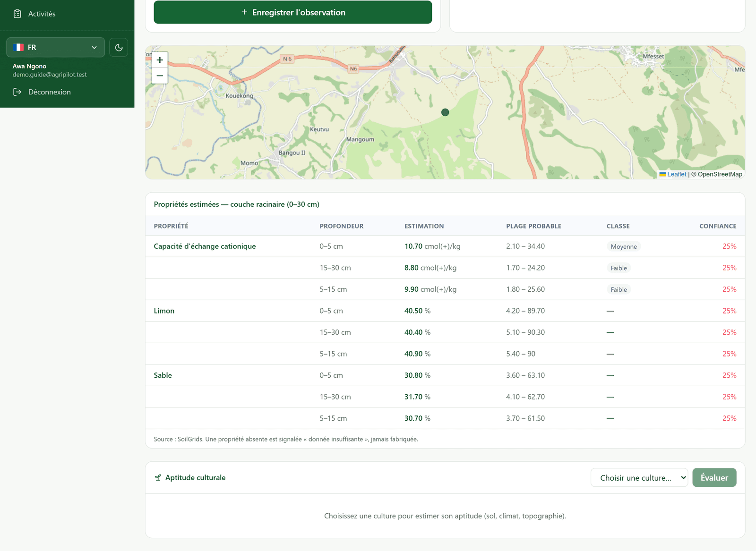The image size is (756, 551).
Task: Click the 8.80 cmol(+)/kg estimation value
Action: pyautogui.click(x=430, y=268)
